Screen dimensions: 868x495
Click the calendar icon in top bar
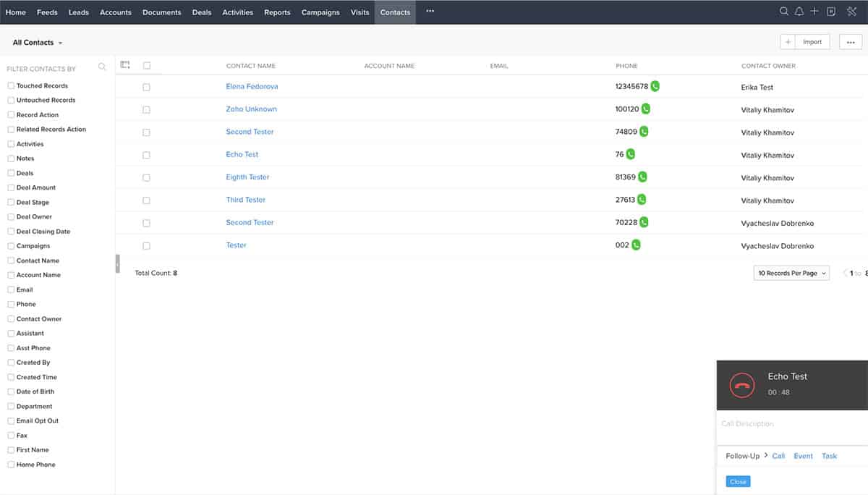pyautogui.click(x=831, y=12)
